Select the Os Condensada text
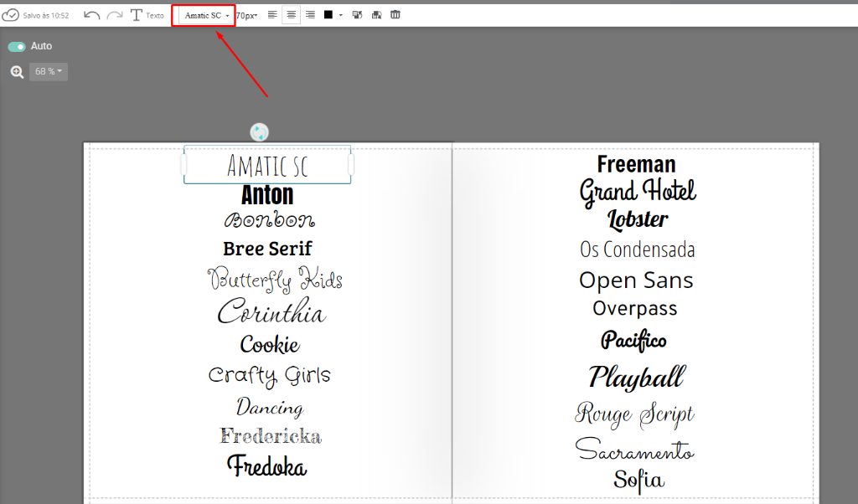Screen dimensions: 858x504 [x=638, y=249]
